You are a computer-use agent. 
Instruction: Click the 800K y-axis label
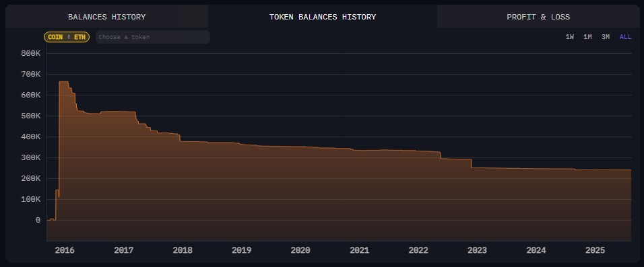click(30, 53)
